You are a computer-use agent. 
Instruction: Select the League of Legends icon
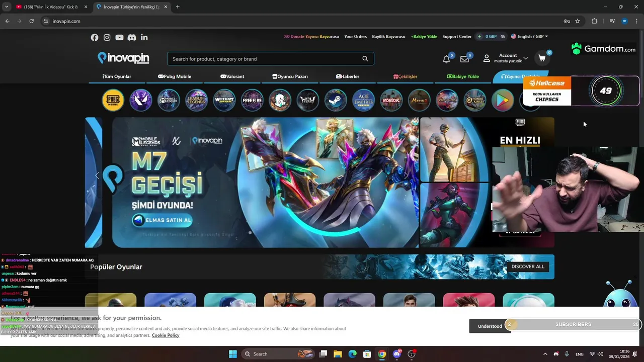(196, 100)
